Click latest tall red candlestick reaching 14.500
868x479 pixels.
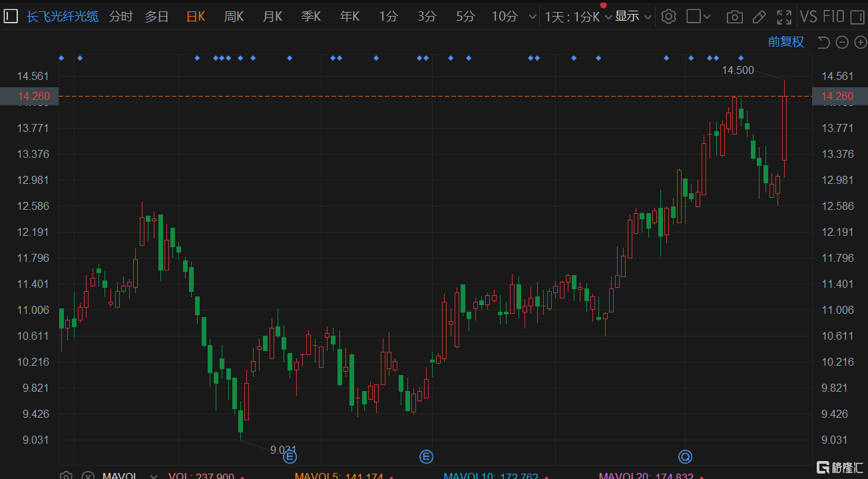pos(784,129)
